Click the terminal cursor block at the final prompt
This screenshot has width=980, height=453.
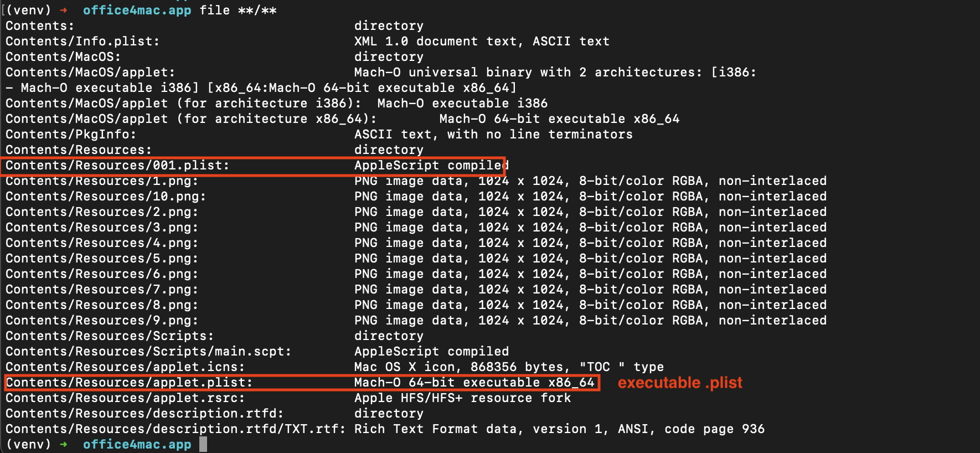(x=203, y=444)
